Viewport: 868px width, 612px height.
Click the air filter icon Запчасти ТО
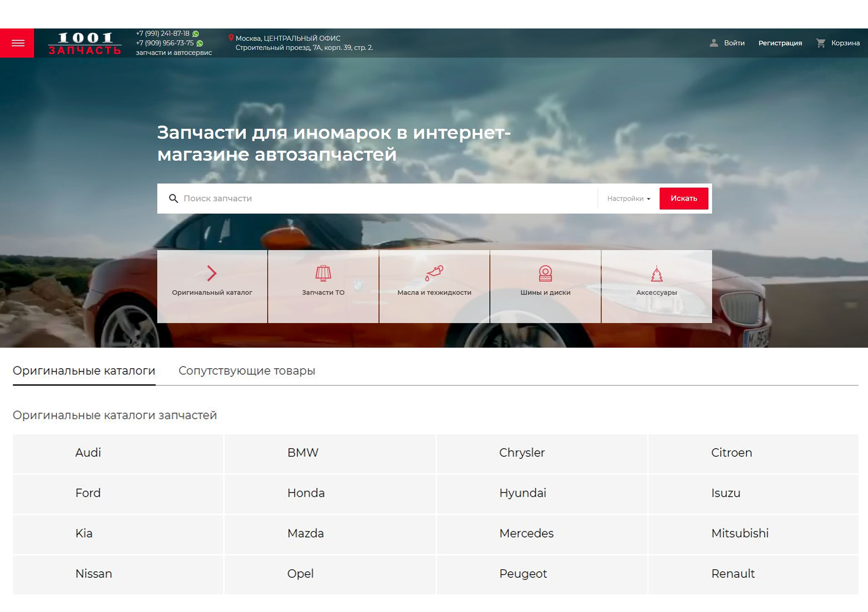[x=323, y=273]
